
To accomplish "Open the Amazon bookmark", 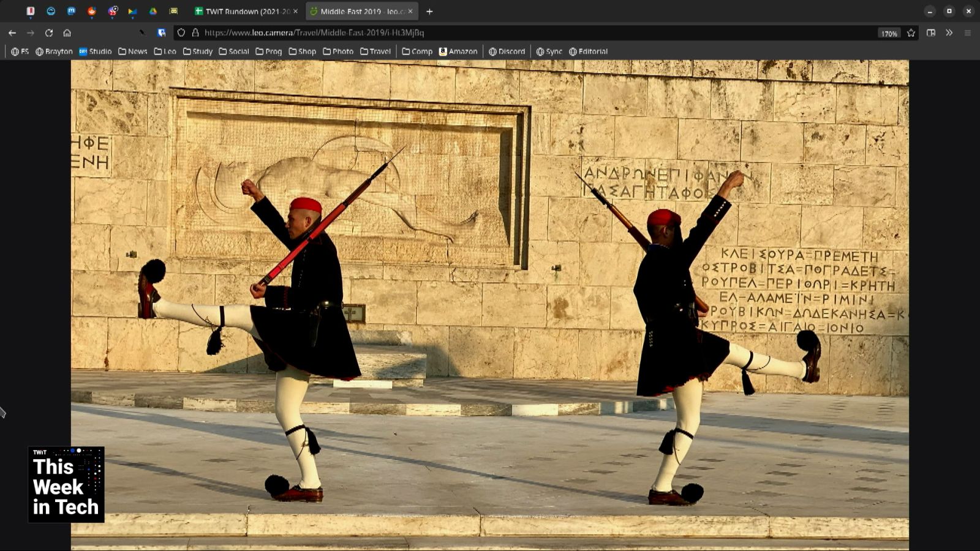I will [x=458, y=51].
